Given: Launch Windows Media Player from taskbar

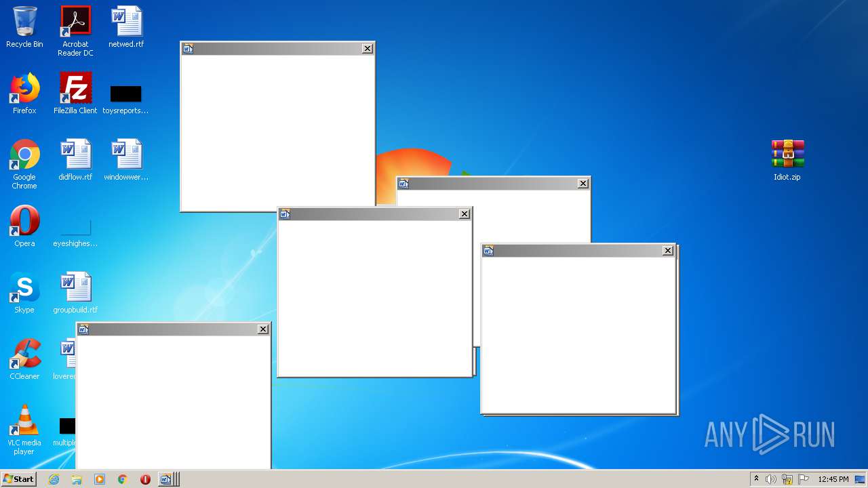Looking at the screenshot, I should pos(100,479).
